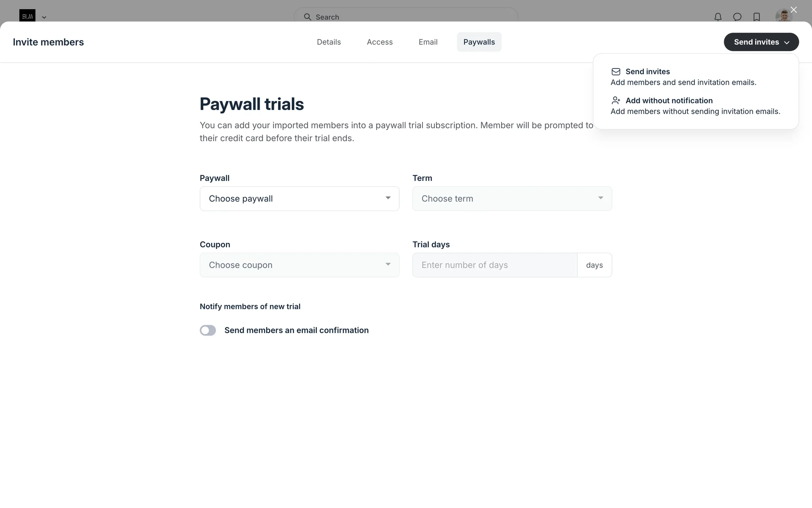Click the notifications bell icon

coord(718,17)
